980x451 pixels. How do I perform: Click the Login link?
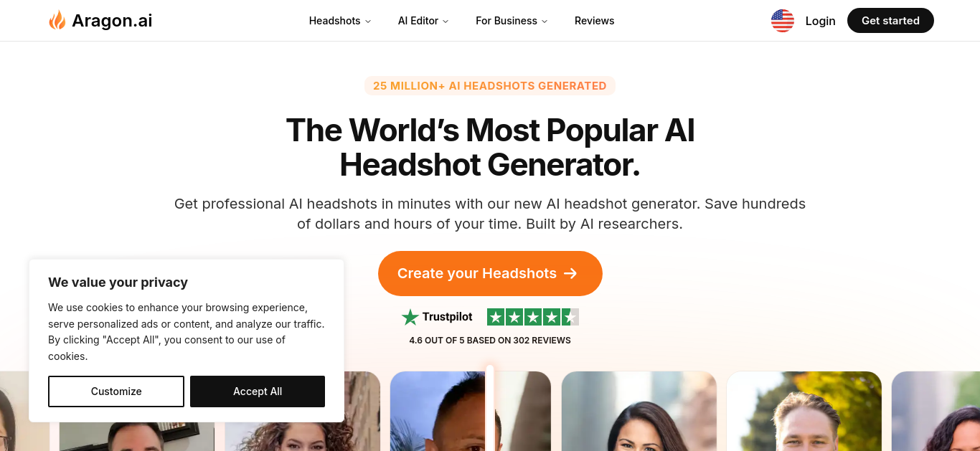(x=820, y=21)
